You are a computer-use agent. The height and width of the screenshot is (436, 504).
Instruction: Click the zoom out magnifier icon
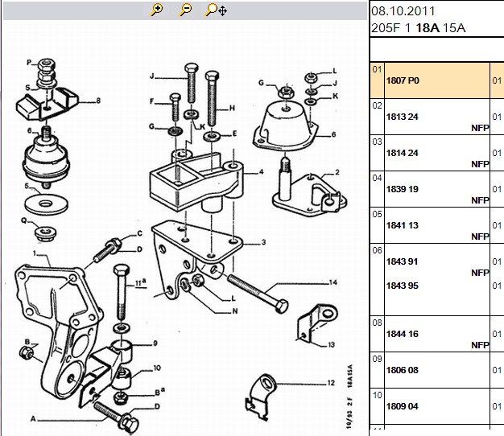[x=185, y=10]
